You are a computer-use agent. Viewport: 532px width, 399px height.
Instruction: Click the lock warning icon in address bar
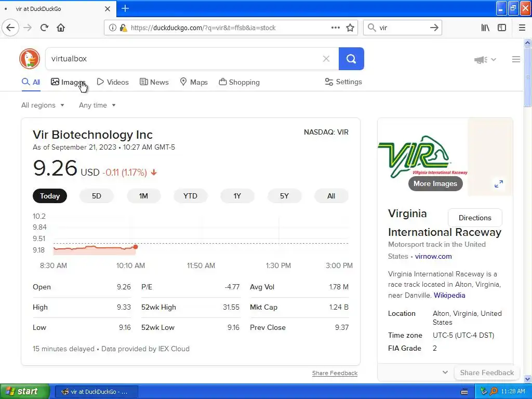click(x=123, y=28)
